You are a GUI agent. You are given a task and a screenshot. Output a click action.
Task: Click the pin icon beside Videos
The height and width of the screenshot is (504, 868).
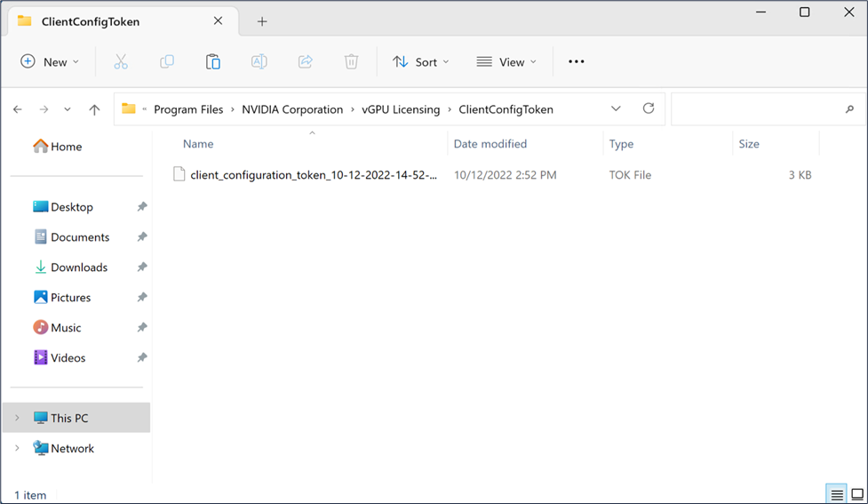click(x=142, y=358)
